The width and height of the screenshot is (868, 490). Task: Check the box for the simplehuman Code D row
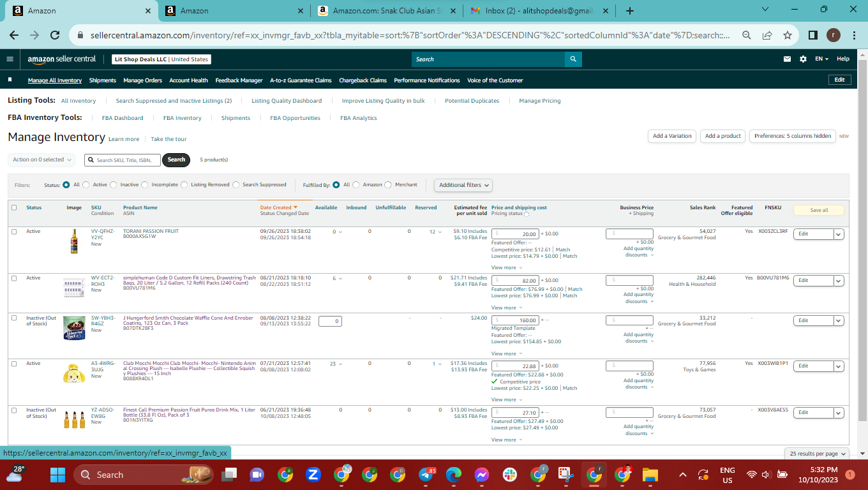pyautogui.click(x=14, y=278)
